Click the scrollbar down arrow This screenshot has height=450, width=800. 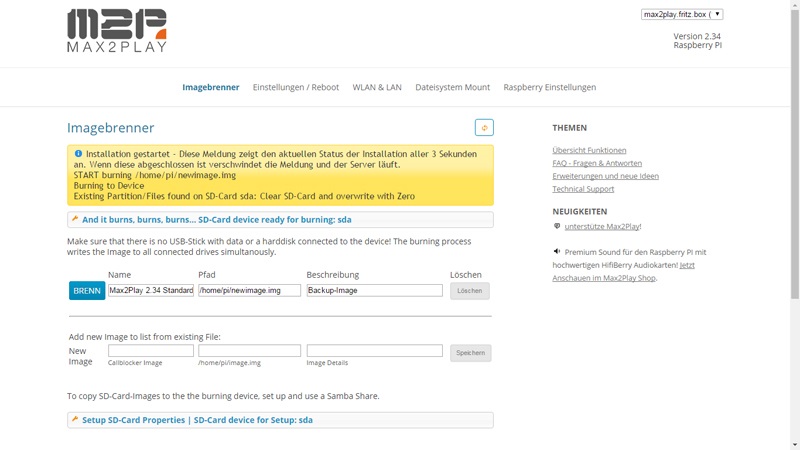pyautogui.click(x=795, y=445)
